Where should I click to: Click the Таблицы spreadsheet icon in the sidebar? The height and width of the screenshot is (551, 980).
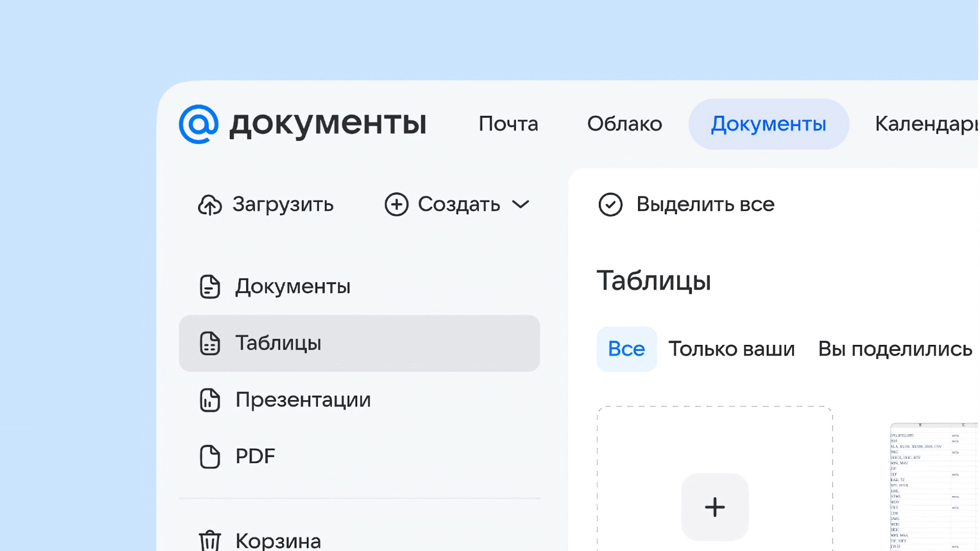pos(210,343)
